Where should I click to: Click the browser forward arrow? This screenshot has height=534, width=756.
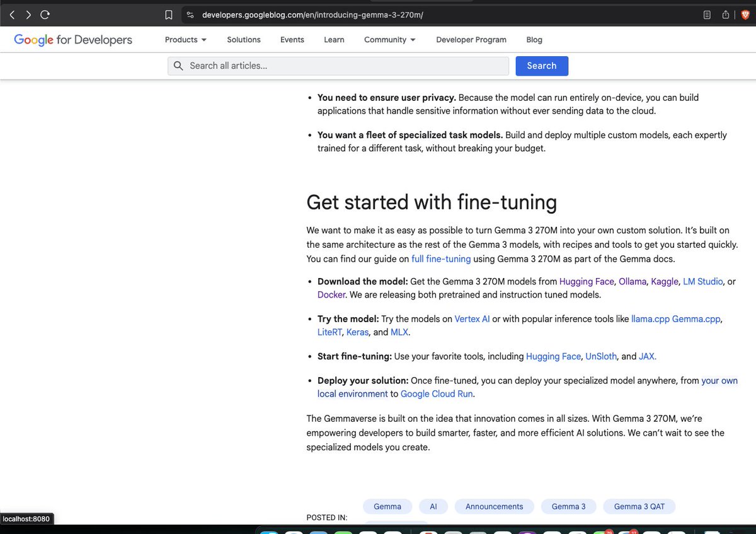28,15
